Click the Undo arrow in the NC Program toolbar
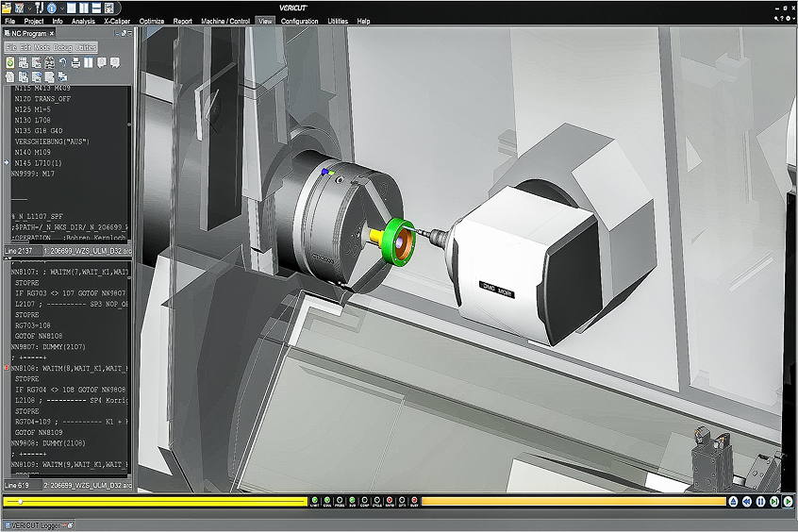This screenshot has height=532, width=798. click(x=62, y=62)
